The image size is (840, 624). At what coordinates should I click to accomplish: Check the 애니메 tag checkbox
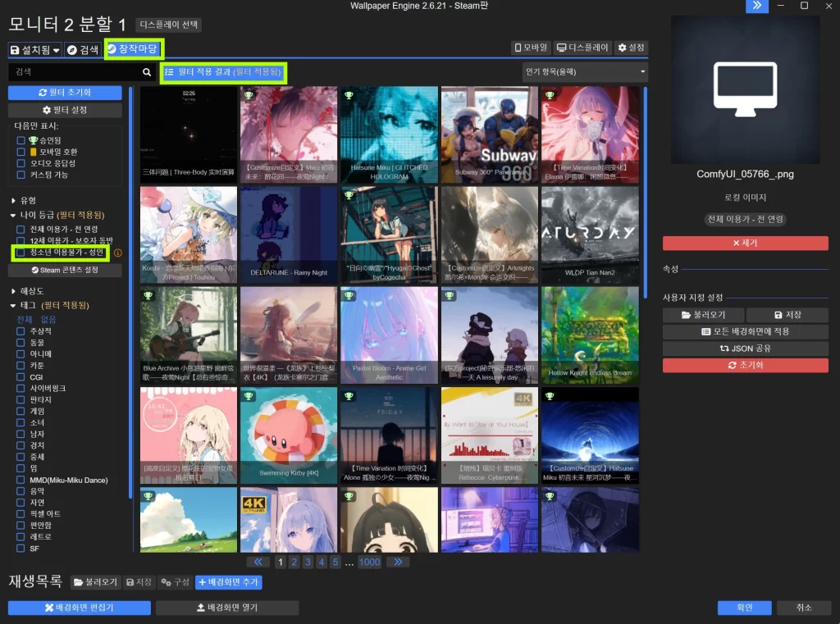pos(21,354)
